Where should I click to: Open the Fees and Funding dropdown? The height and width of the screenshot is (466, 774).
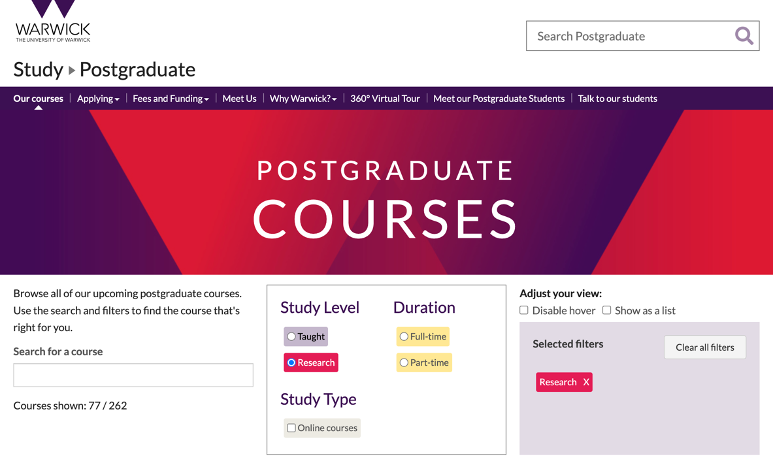(171, 99)
